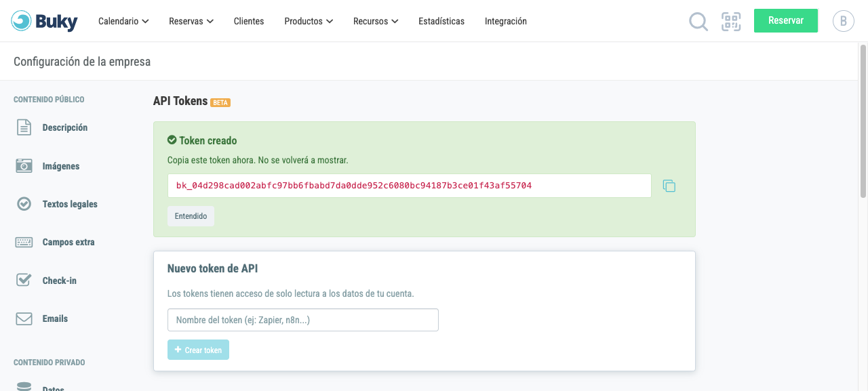Open the QR code scanner icon
This screenshot has width=868, height=391.
(x=731, y=22)
